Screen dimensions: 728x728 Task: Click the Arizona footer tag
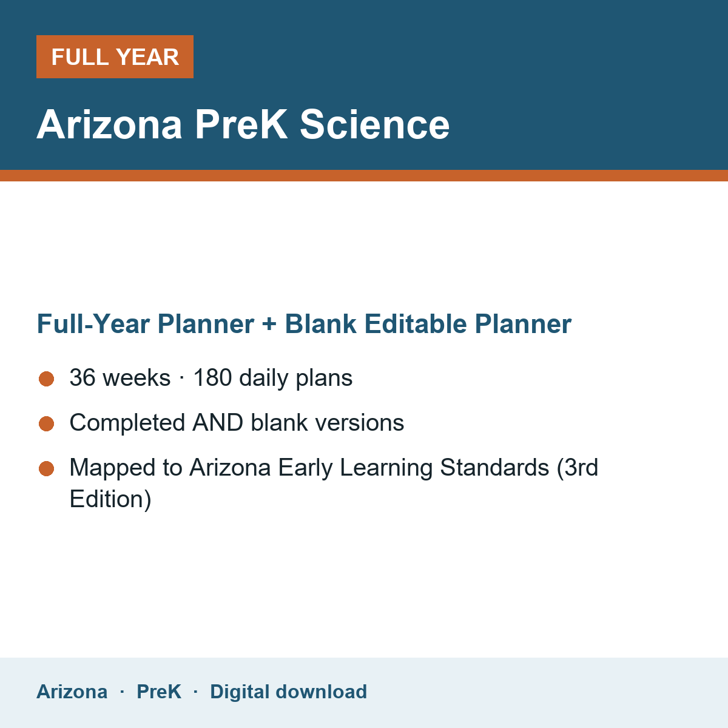[x=72, y=692]
